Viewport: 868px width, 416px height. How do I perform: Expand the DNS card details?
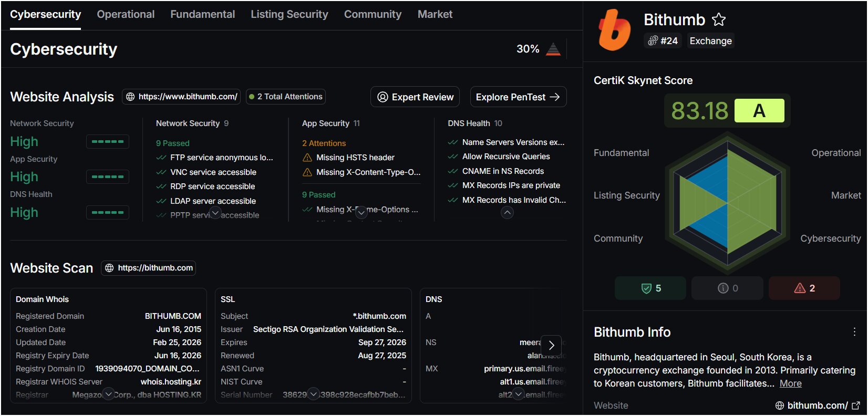click(518, 394)
